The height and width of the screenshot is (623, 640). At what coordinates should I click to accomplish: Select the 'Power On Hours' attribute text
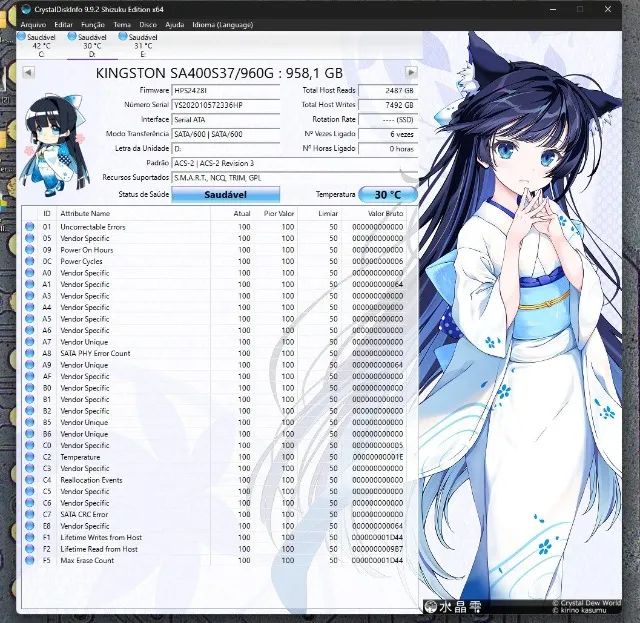click(x=87, y=250)
